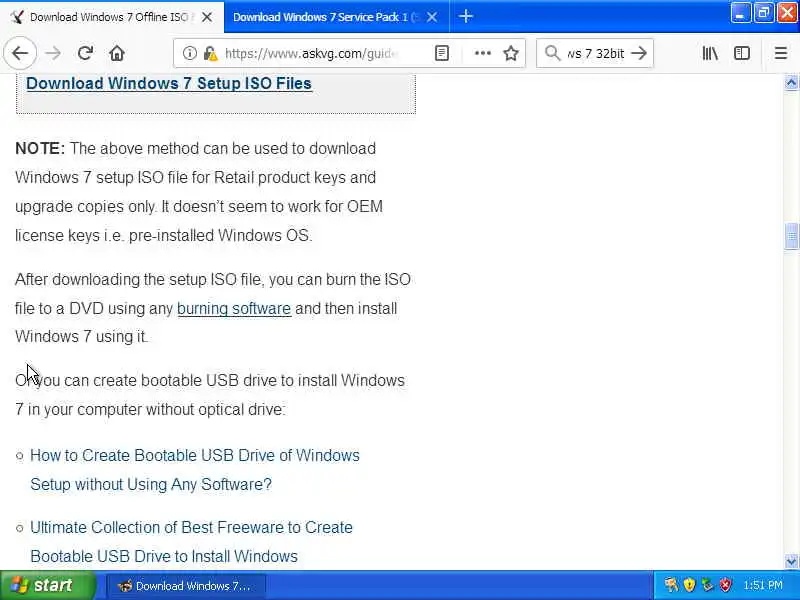Follow the 'burning software' link
The image size is (800, 600).
pyautogui.click(x=234, y=308)
